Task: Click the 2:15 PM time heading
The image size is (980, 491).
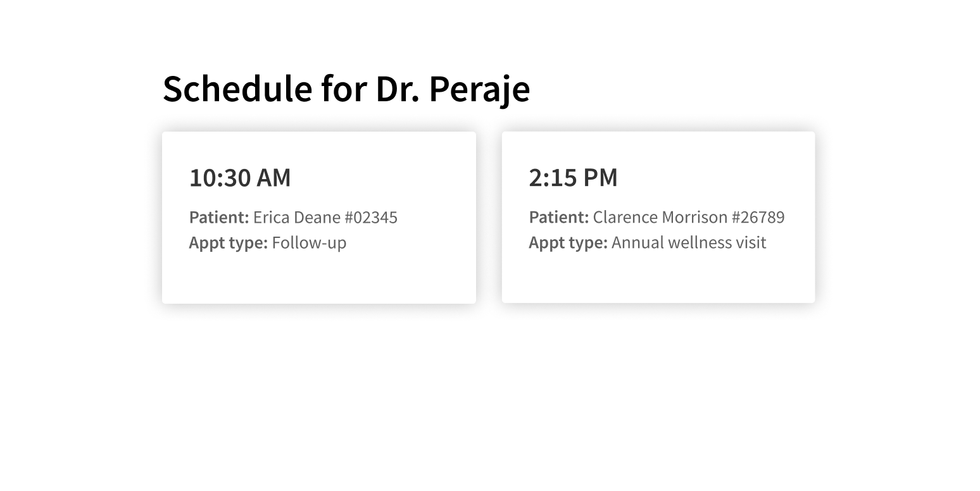Action: [x=573, y=178]
